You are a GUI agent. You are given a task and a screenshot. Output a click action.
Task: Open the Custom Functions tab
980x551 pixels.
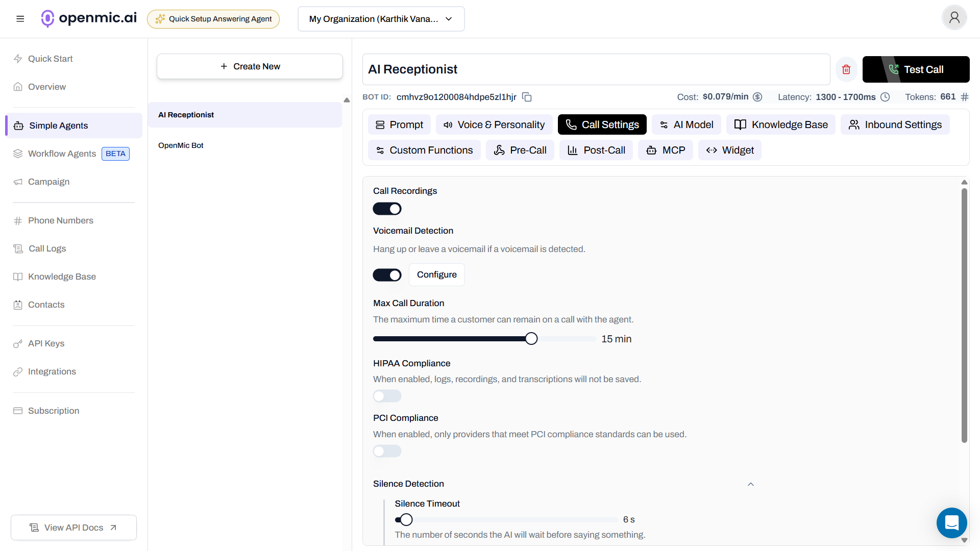424,150
